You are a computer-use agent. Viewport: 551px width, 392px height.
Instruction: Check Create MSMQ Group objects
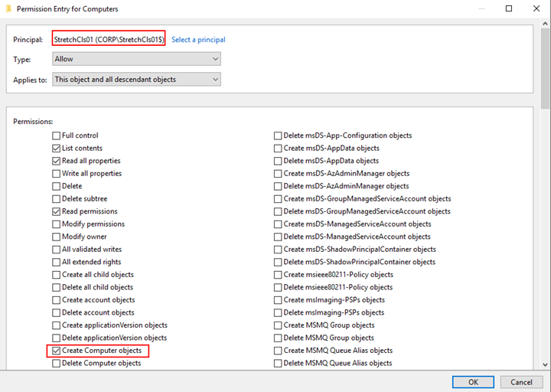(x=278, y=325)
